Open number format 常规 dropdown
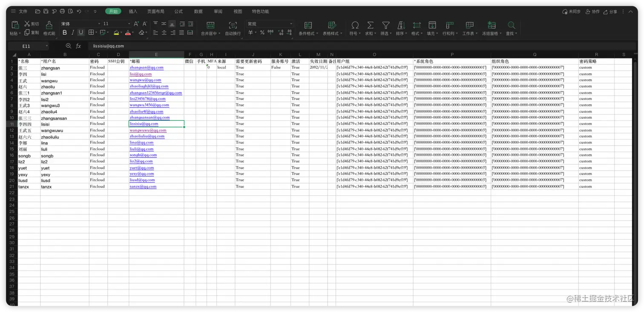 (x=291, y=24)
